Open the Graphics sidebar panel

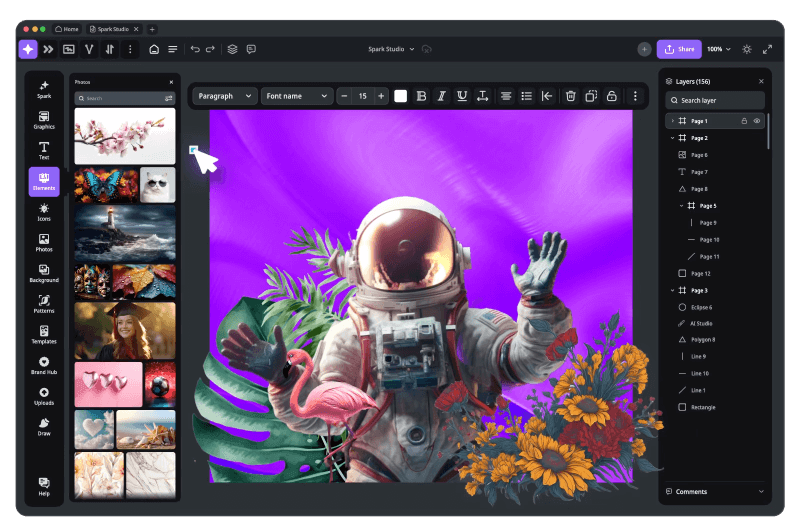pos(44,120)
